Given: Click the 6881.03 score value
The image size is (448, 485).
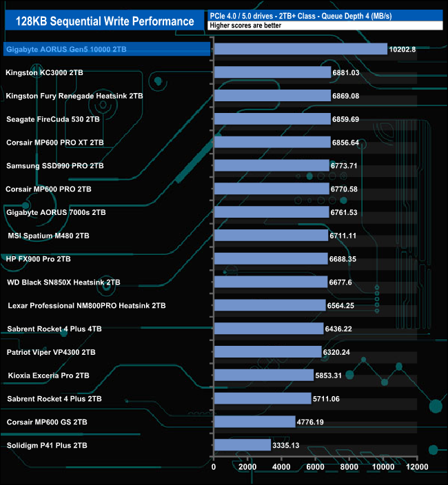Looking at the screenshot, I should click(346, 73).
